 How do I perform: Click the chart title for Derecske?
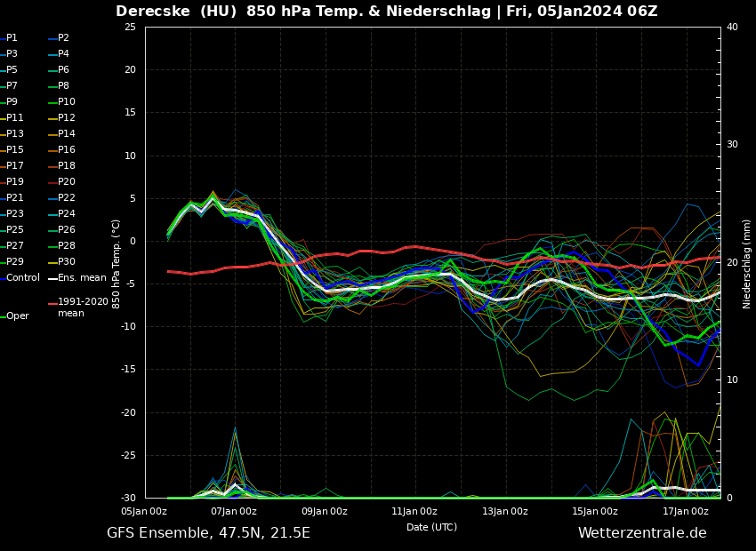click(386, 12)
